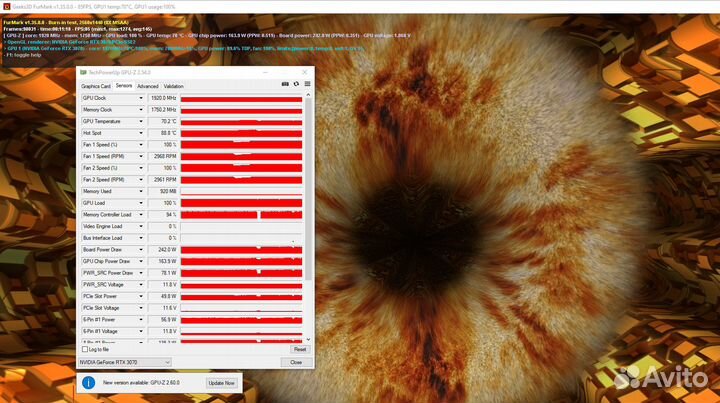Click the GPU Chip Power Draw value 163.9 W
This screenshot has width=720, height=403.
tap(163, 261)
